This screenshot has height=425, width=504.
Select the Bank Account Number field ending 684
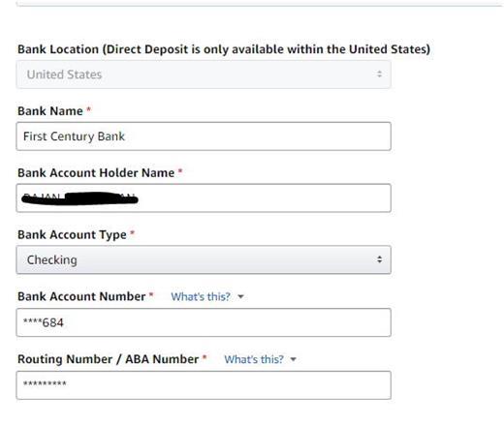204,322
